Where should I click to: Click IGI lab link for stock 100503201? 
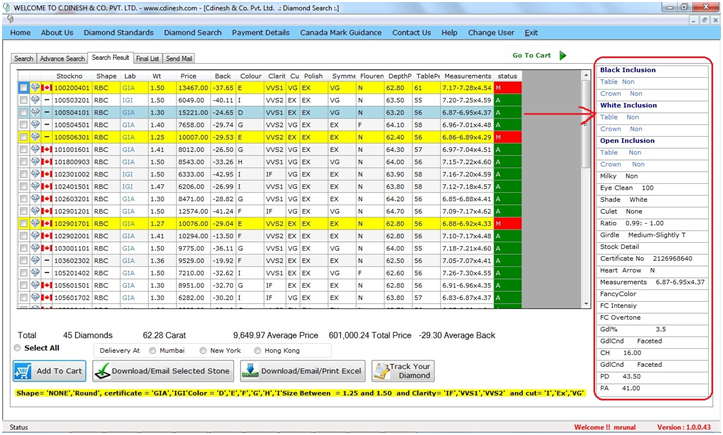pos(127,100)
